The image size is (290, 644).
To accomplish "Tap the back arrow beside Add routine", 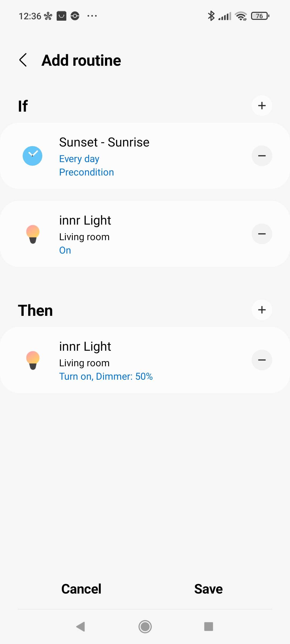I will (23, 60).
